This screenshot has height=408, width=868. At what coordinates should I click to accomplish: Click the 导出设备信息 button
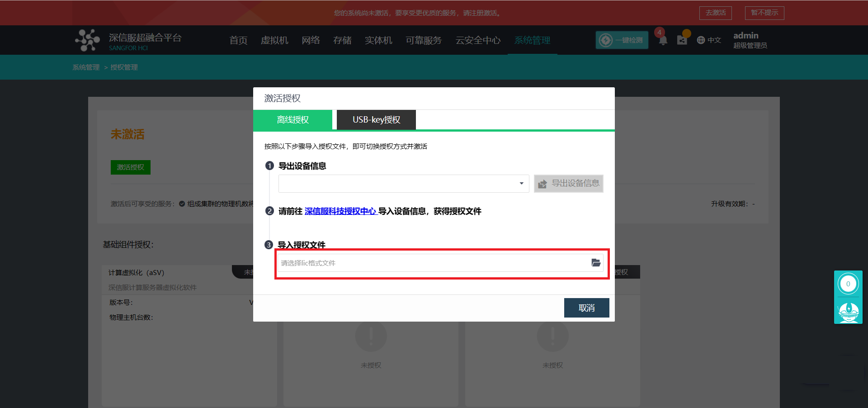coord(569,184)
